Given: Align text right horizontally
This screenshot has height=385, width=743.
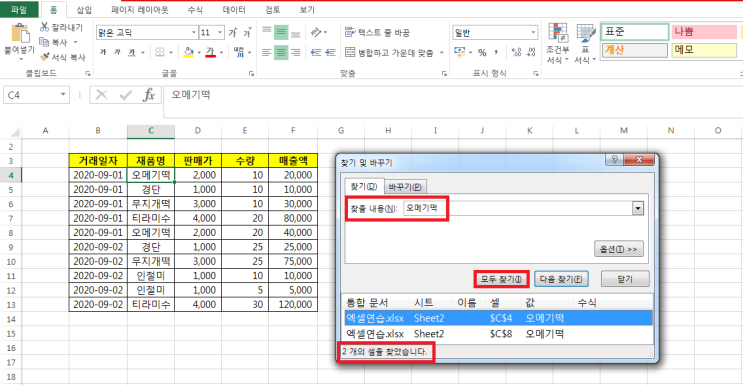Looking at the screenshot, I should (296, 52).
